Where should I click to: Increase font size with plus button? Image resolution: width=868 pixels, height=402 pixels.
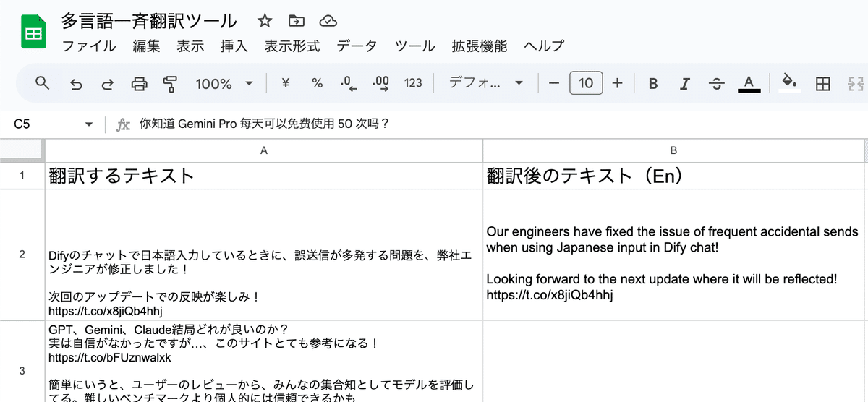[617, 83]
